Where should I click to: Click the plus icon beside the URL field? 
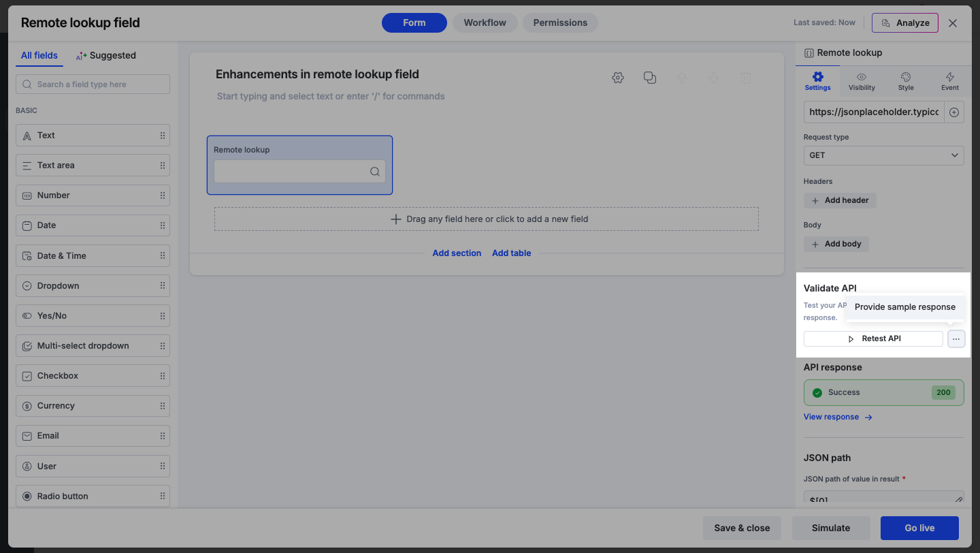954,112
